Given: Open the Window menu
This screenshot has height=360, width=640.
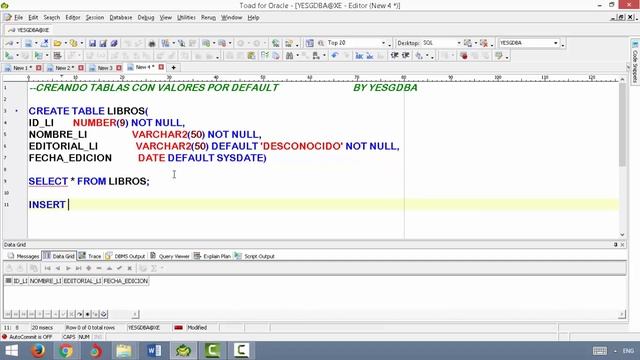Looking at the screenshot, I should pyautogui.click(x=231, y=18).
